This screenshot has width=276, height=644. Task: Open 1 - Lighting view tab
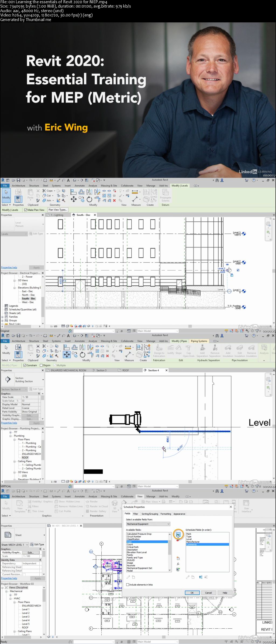click(x=57, y=215)
